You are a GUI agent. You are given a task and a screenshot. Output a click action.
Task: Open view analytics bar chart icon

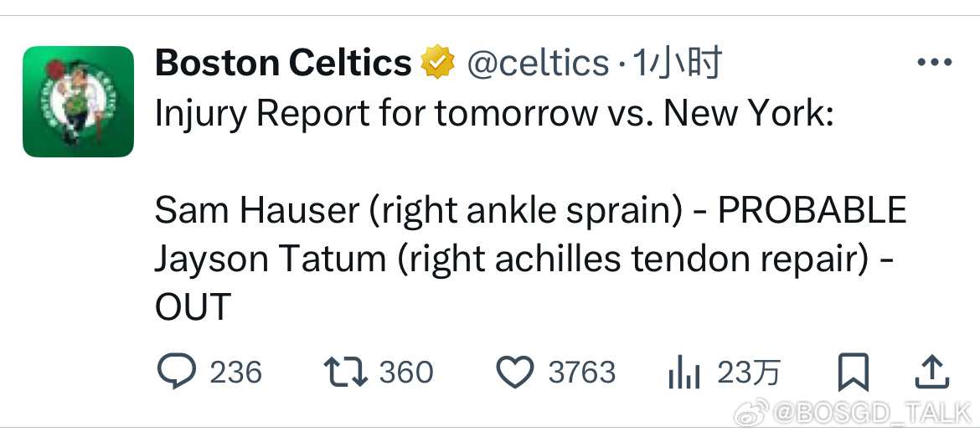point(684,372)
